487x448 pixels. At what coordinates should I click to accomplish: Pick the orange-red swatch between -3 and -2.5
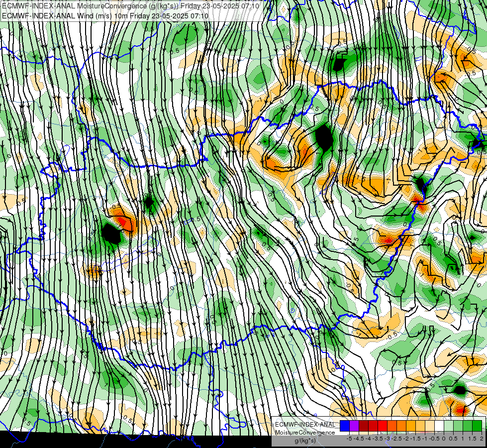click(392, 426)
